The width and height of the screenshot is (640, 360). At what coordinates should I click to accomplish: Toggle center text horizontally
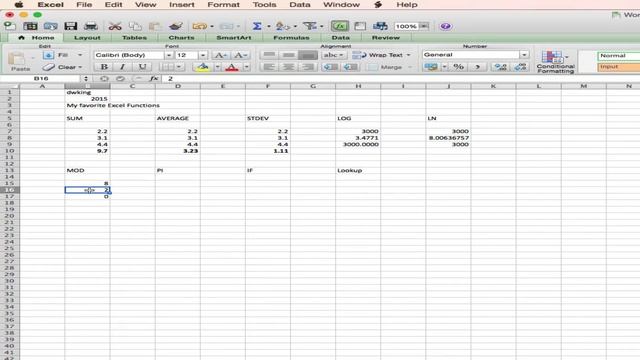point(288,67)
